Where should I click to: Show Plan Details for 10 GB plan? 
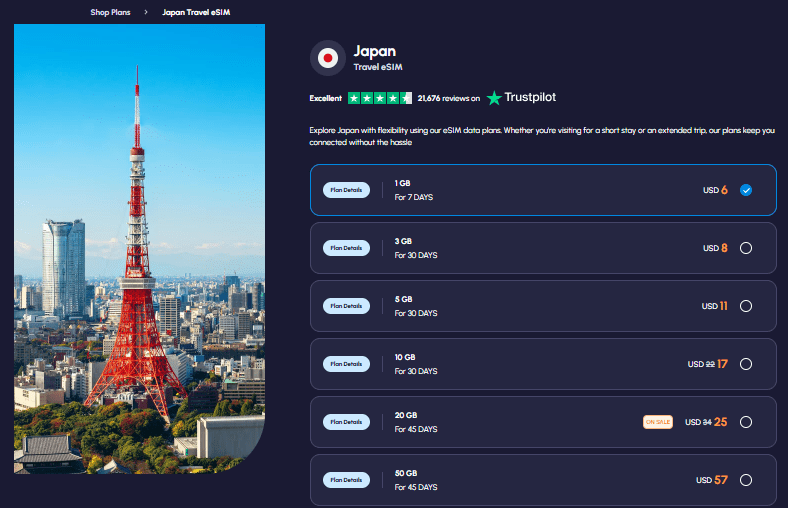coord(347,364)
